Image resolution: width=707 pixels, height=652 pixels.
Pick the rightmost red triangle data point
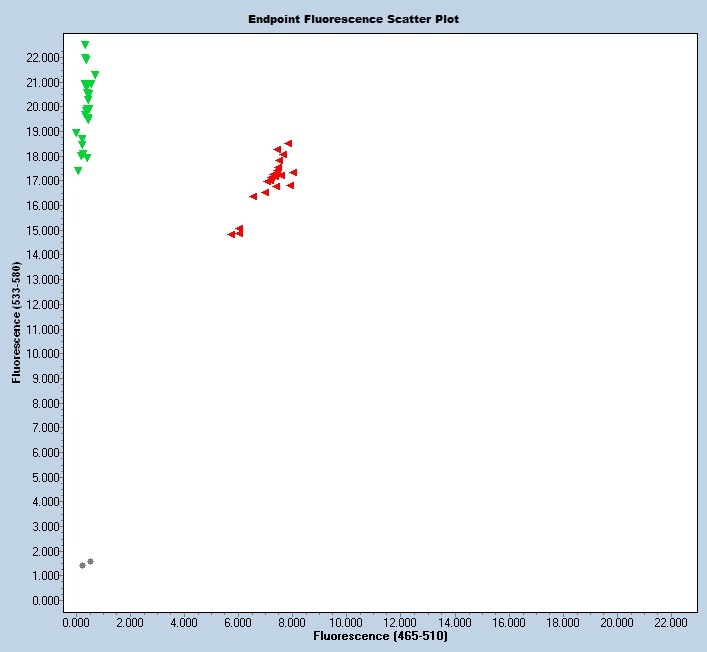293,173
